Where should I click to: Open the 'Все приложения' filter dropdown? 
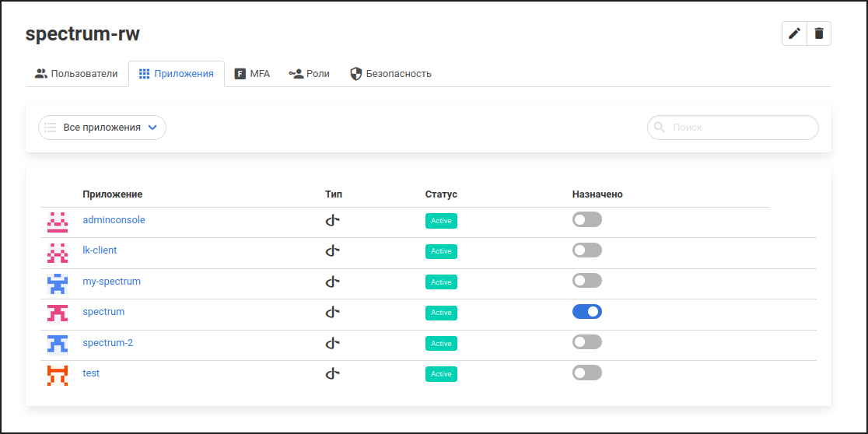coord(102,128)
